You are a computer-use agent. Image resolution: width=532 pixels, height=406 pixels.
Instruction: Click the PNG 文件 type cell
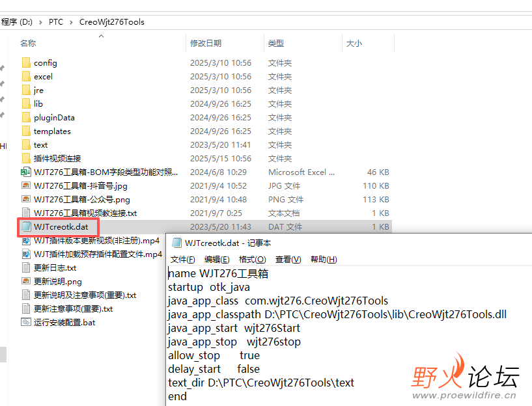pyautogui.click(x=286, y=199)
